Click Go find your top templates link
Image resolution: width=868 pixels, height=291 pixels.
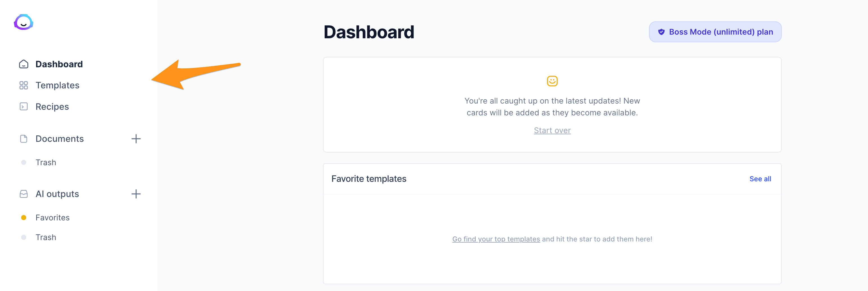coord(496,239)
